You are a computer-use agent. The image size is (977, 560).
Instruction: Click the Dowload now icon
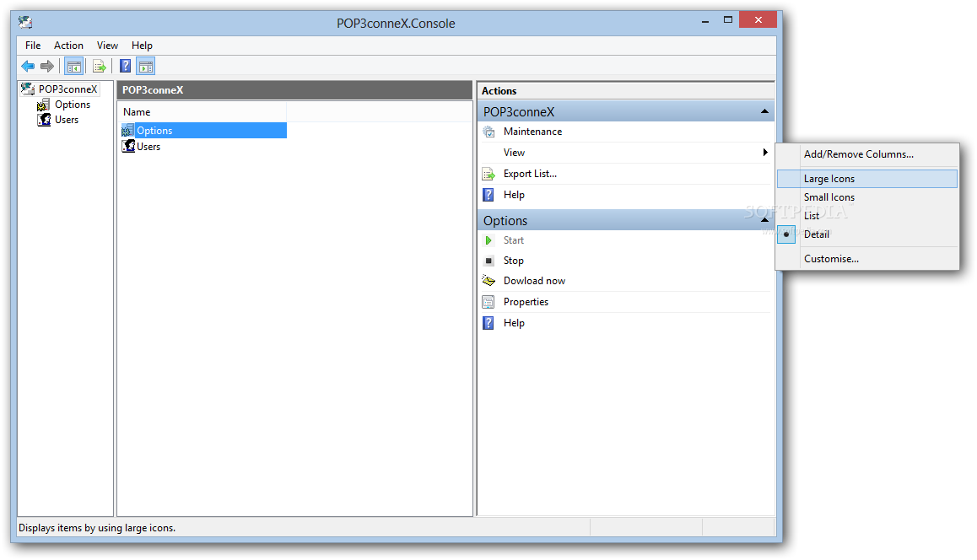(489, 281)
